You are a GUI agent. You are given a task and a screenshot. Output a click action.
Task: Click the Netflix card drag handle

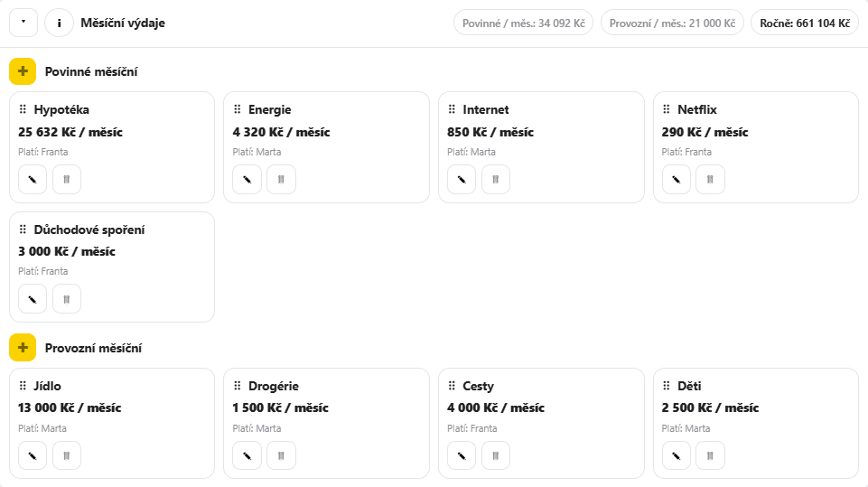click(667, 109)
